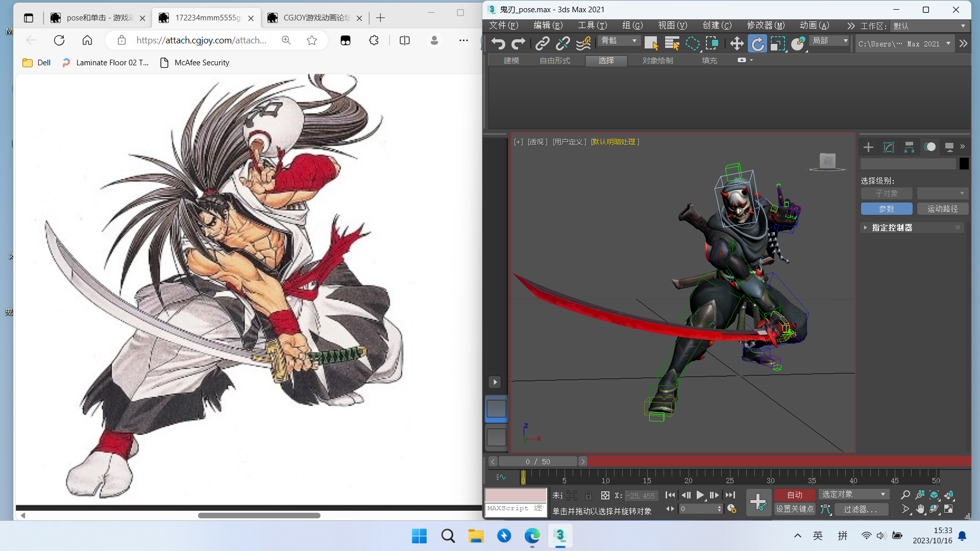Click the viewport ViewCube
Image resolution: width=980 pixels, height=551 pixels.
(827, 161)
